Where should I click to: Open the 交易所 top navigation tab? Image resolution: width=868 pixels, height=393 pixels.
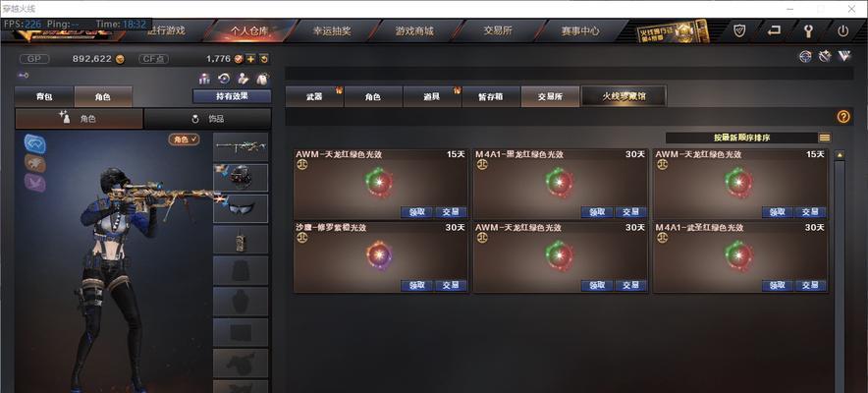497,31
